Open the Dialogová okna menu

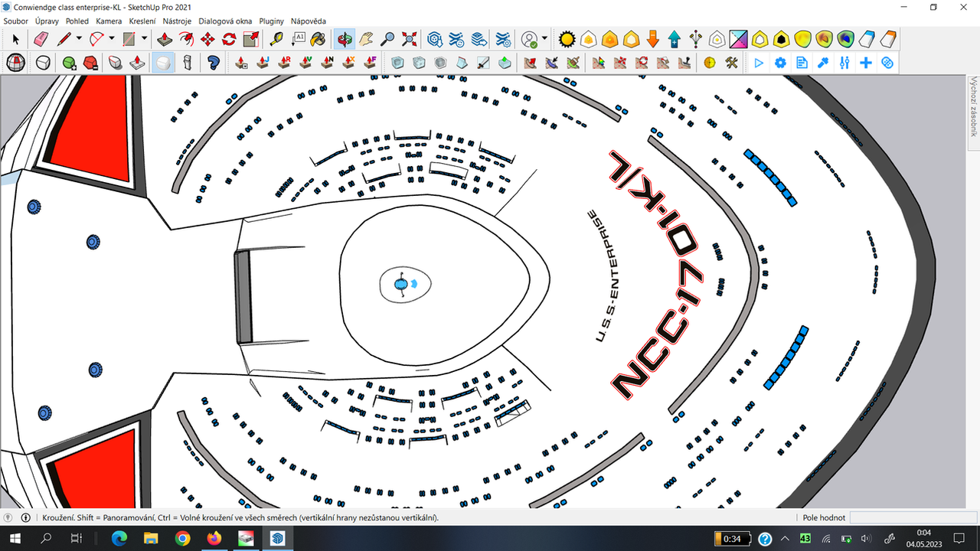226,21
